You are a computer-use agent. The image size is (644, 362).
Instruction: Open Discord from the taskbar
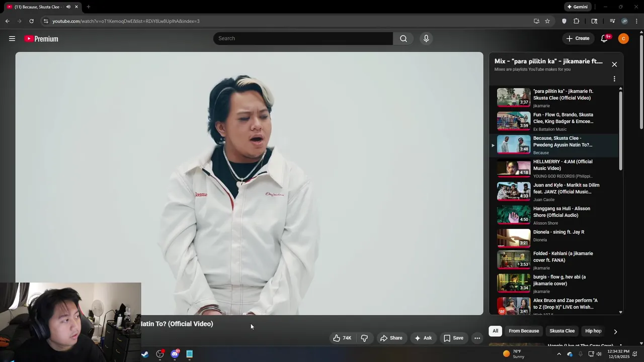(175, 354)
